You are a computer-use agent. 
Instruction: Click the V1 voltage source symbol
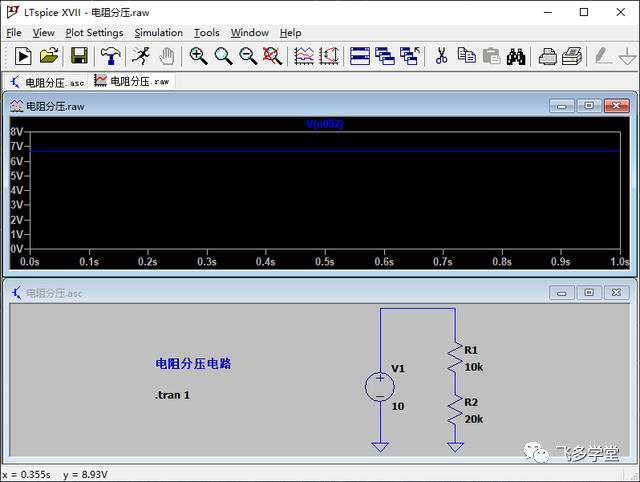click(380, 387)
